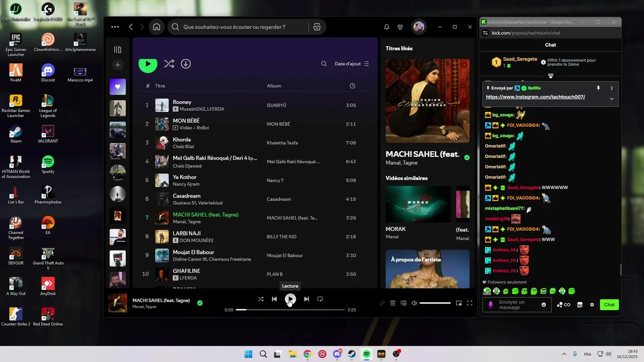Unpin the pinned BotRix chat message

598,88
